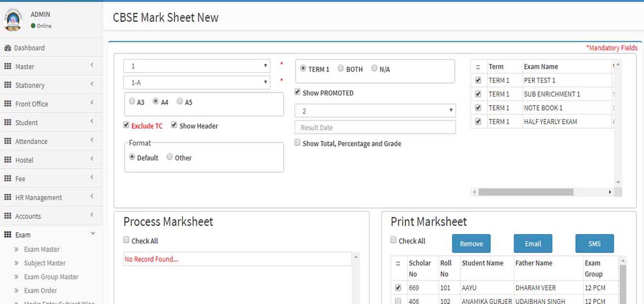644x304 pixels.
Task: Click the grid icon beside Exam
Action: tap(8, 235)
